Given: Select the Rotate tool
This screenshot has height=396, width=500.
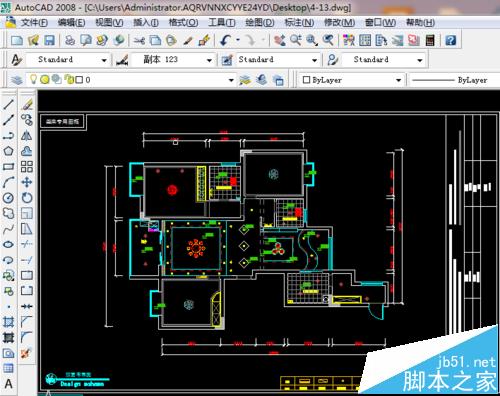Looking at the screenshot, I should coord(27,198).
